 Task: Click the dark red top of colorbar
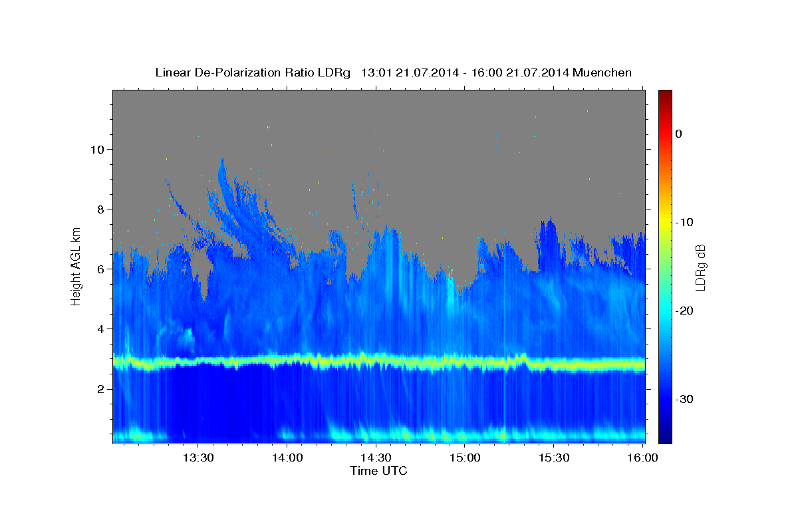665,94
